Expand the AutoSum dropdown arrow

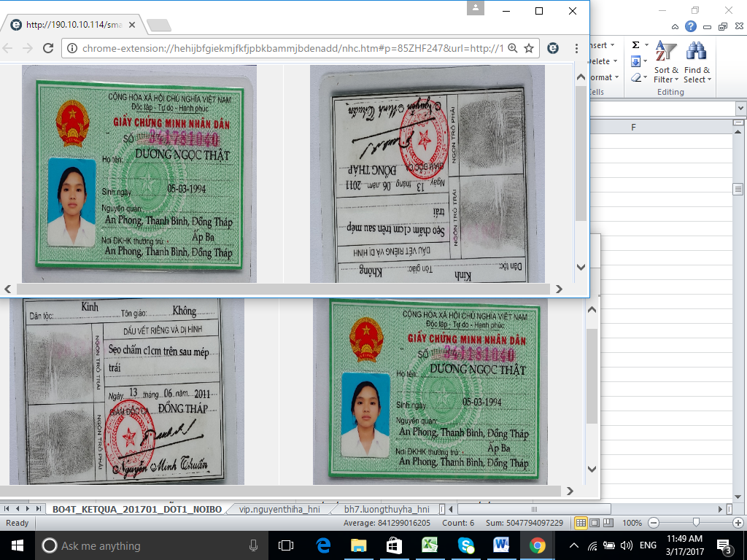(646, 45)
